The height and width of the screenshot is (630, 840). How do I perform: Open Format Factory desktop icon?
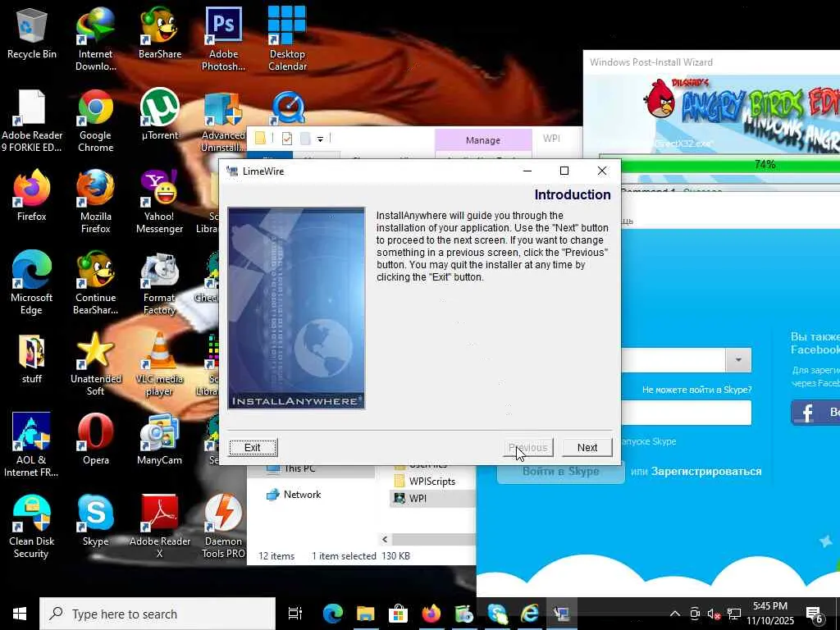tap(160, 283)
